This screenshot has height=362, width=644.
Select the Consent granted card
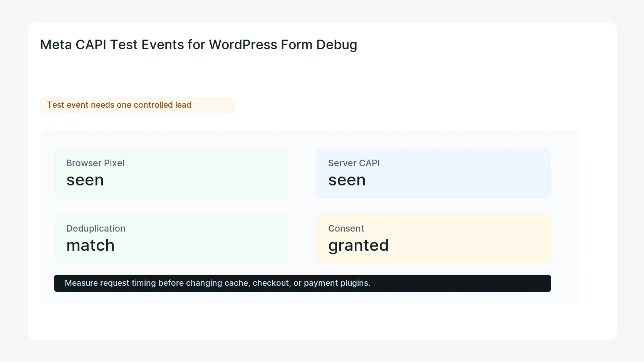pos(433,239)
